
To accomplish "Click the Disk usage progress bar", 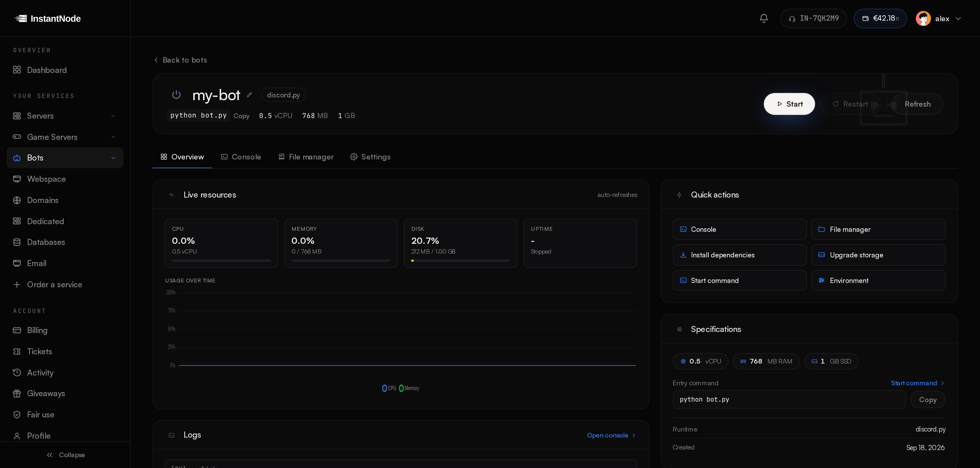I will [460, 261].
